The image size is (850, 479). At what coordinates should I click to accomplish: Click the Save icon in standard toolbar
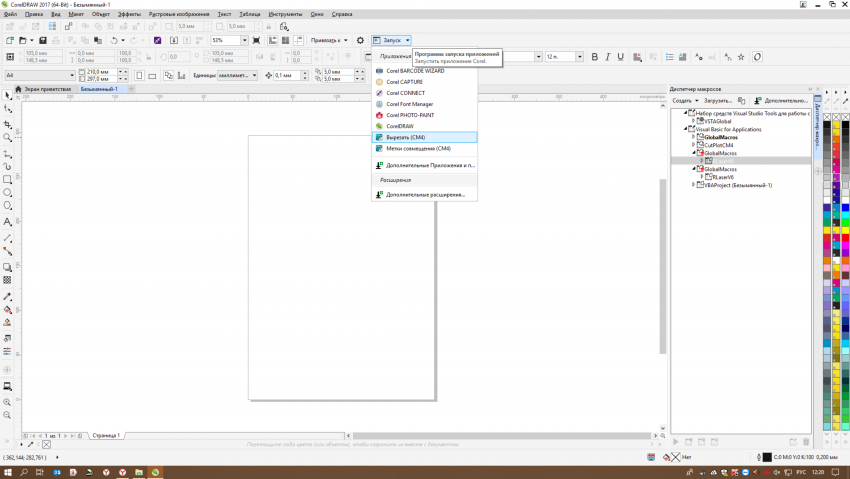[x=42, y=40]
